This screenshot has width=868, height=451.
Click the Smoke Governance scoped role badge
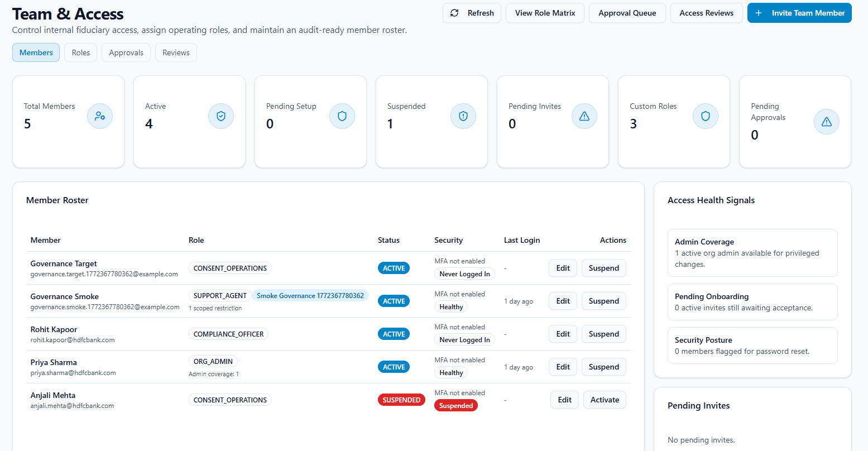pos(310,295)
